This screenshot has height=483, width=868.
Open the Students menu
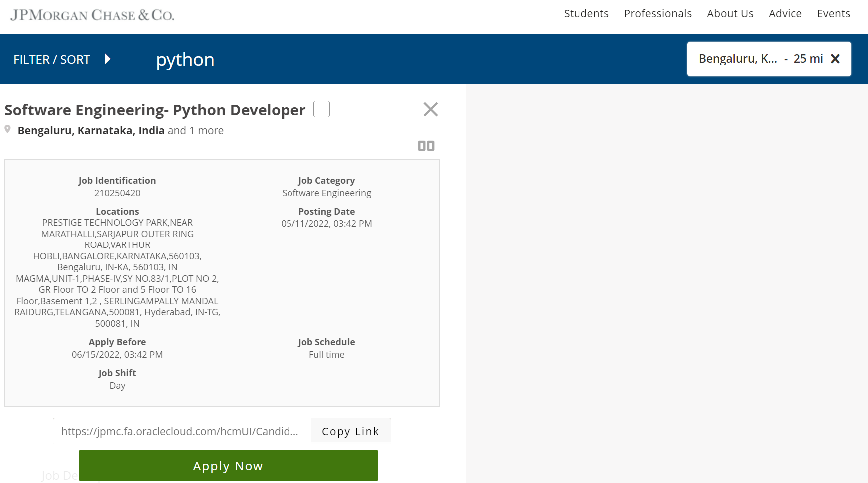586,14
